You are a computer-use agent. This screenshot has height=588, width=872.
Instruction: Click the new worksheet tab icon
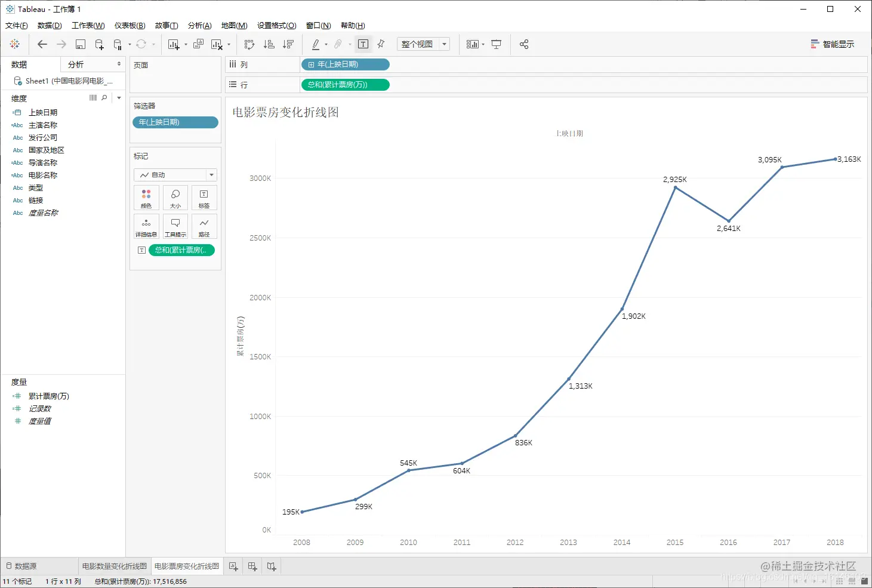[233, 567]
